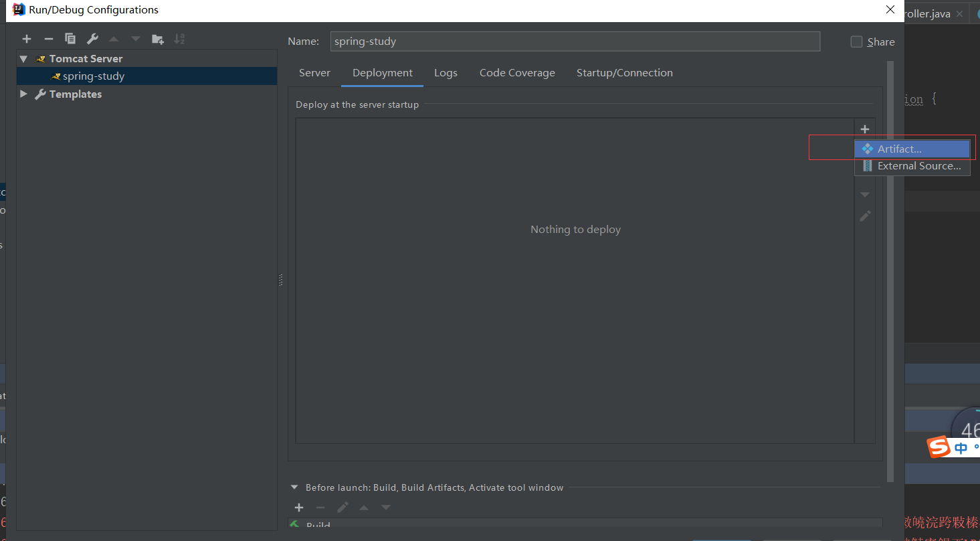Screen dimensions: 980x541
Task: Select spring-study configuration in tree
Action: (x=146, y=76)
